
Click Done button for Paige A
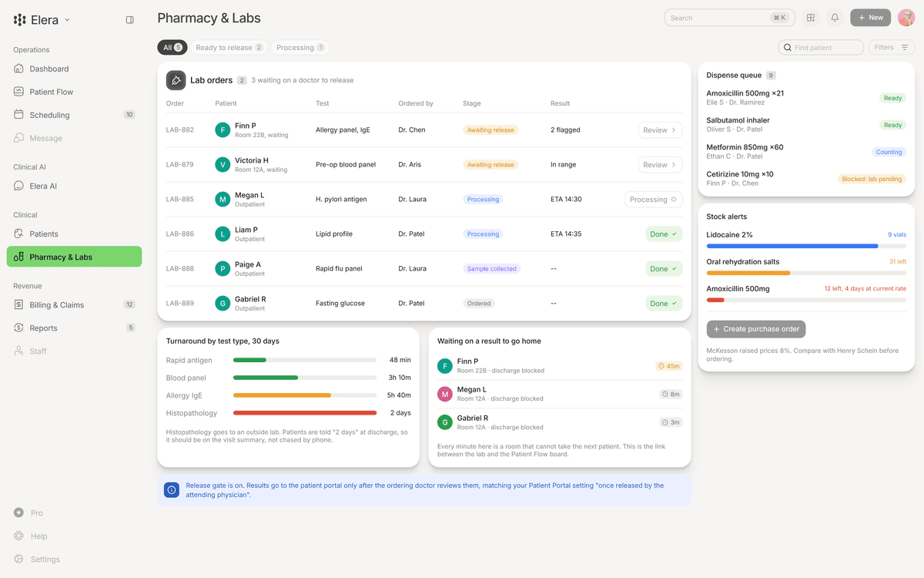coord(664,269)
